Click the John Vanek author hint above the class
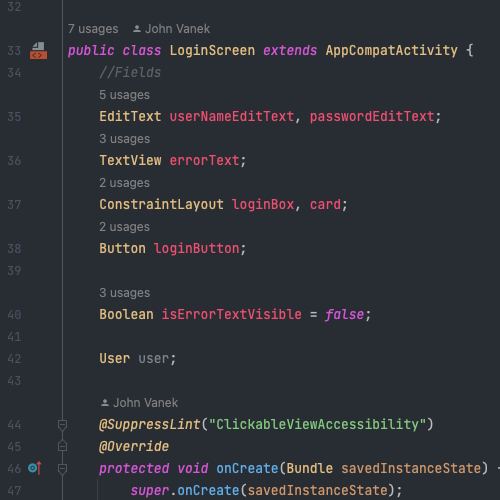Image resolution: width=500 pixels, height=500 pixels. (171, 29)
